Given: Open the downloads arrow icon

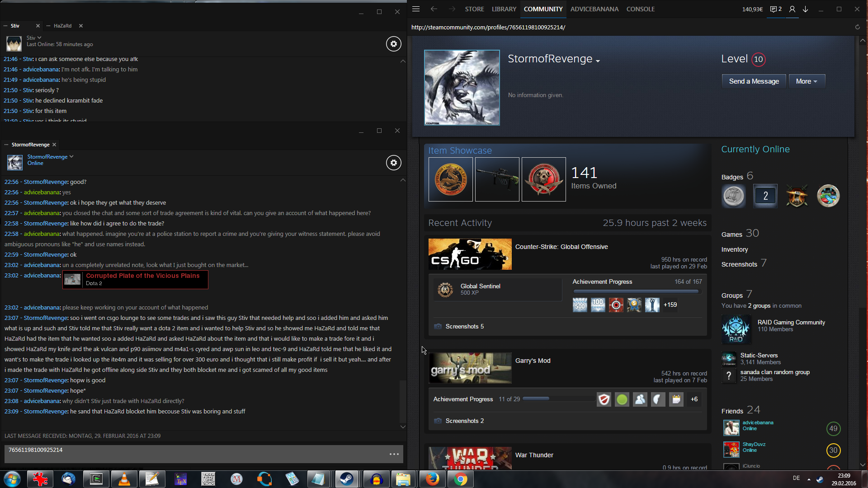Looking at the screenshot, I should [x=805, y=9].
